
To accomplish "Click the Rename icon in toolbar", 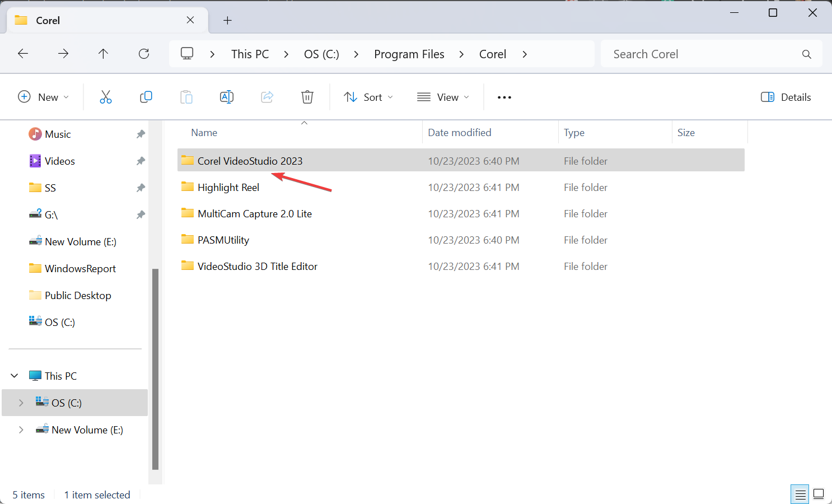I will point(227,97).
